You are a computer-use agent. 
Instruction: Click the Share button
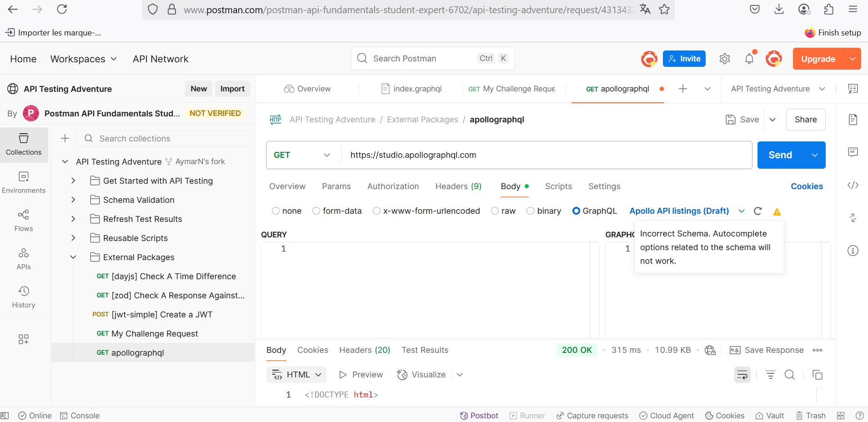coord(806,120)
